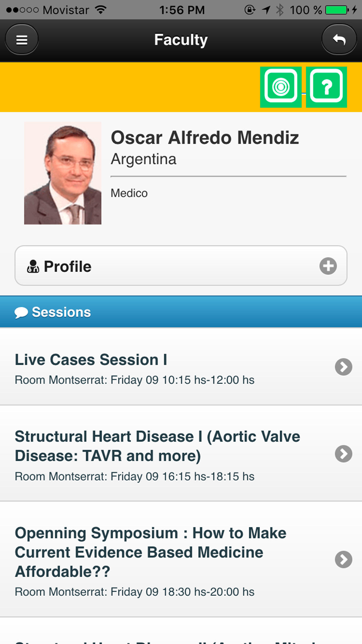Screen dimensions: 362x644
Task: Tap the Oscar Alfredo Mendiz name heading
Action: point(205,138)
